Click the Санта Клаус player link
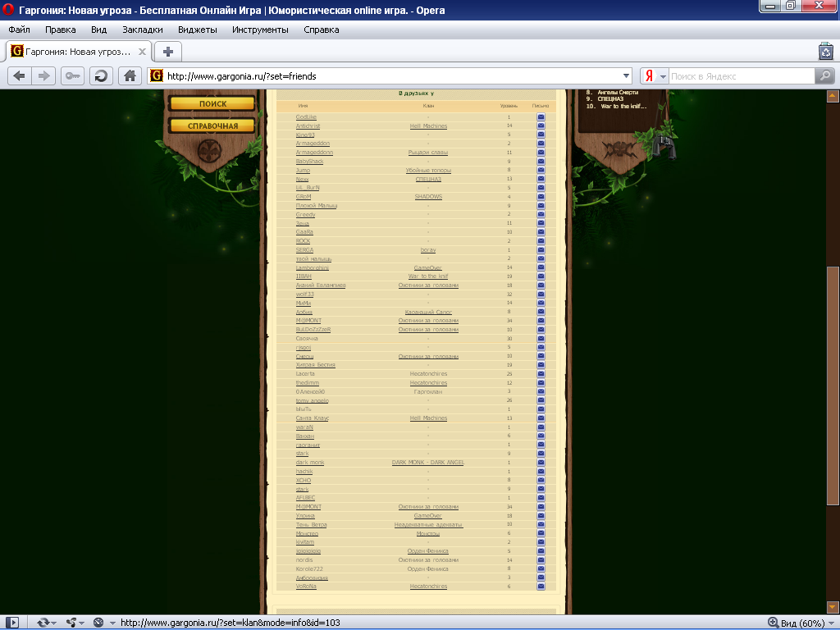This screenshot has height=630, width=840. 313,418
